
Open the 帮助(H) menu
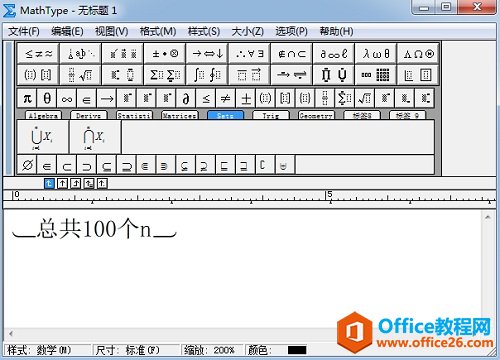336,31
